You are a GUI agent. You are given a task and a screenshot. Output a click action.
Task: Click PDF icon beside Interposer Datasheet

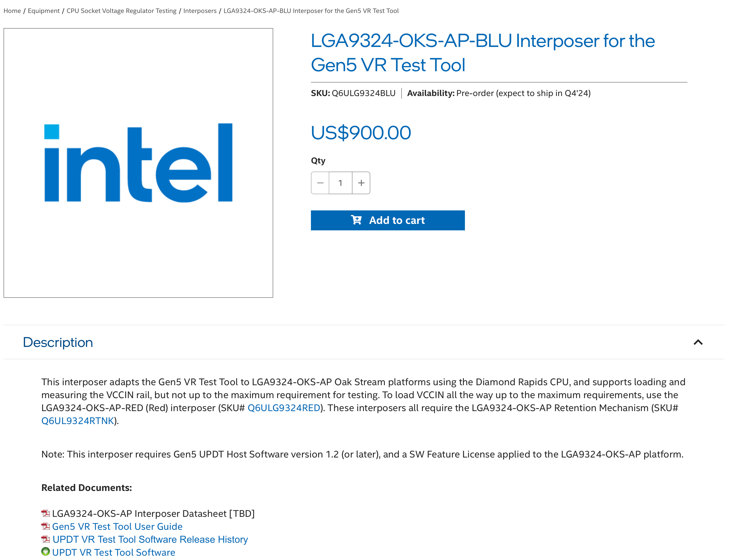pos(46,513)
